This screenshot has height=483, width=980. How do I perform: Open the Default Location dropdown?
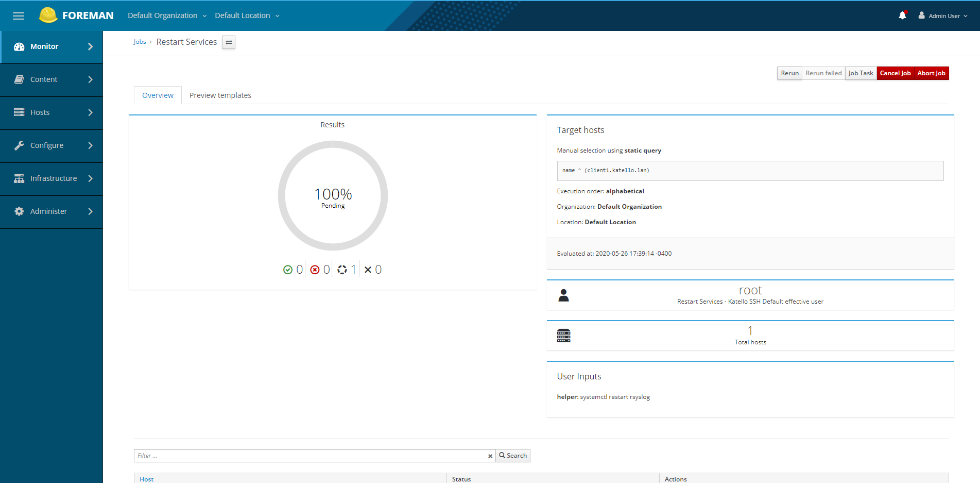tap(247, 15)
